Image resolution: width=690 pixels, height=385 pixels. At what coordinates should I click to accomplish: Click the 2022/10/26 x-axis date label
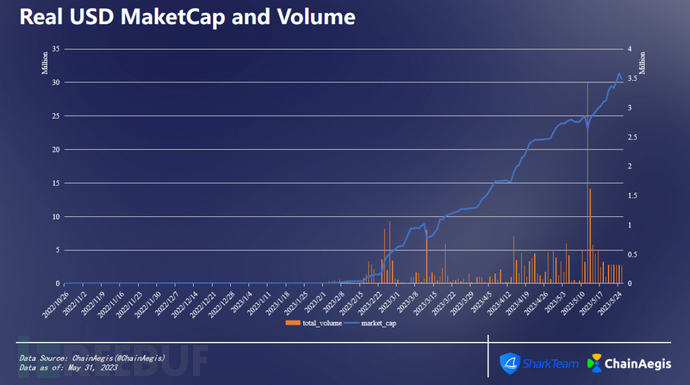coord(56,304)
